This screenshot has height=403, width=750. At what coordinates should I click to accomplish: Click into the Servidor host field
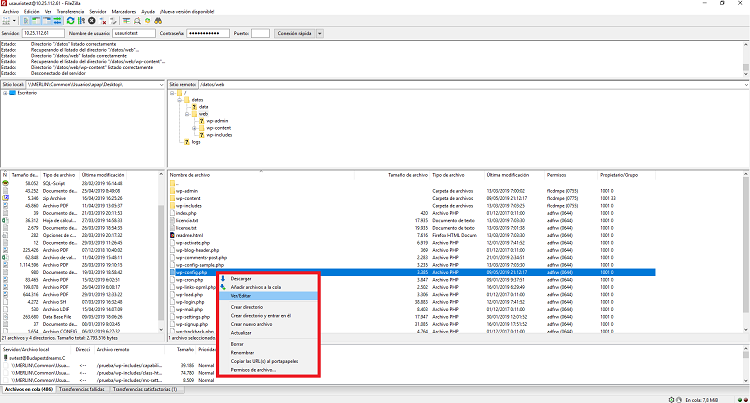click(43, 33)
